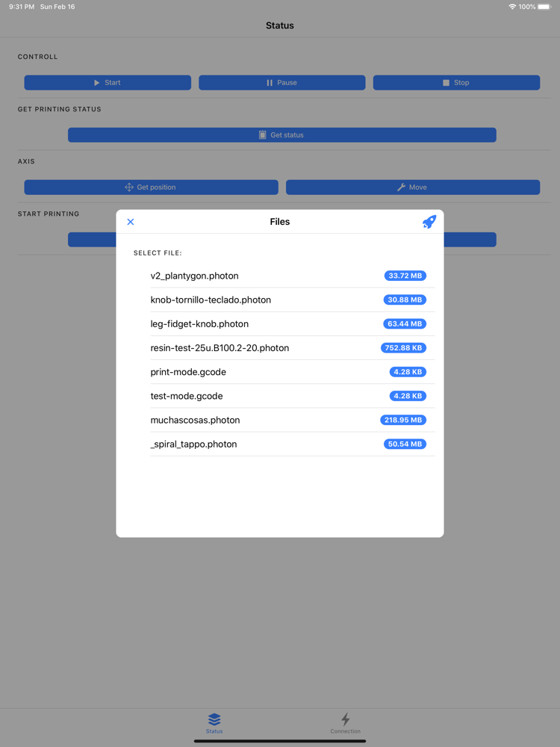Tap the Pause button
560x747 pixels.
coord(282,82)
